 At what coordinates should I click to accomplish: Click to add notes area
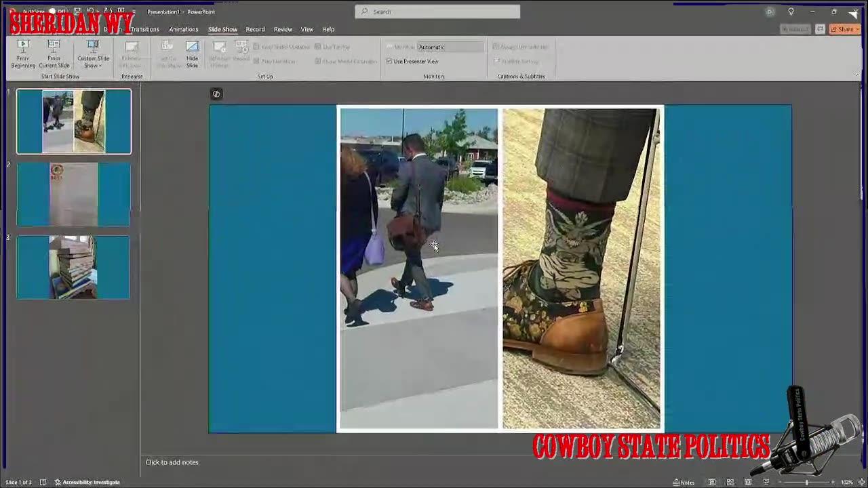click(172, 462)
